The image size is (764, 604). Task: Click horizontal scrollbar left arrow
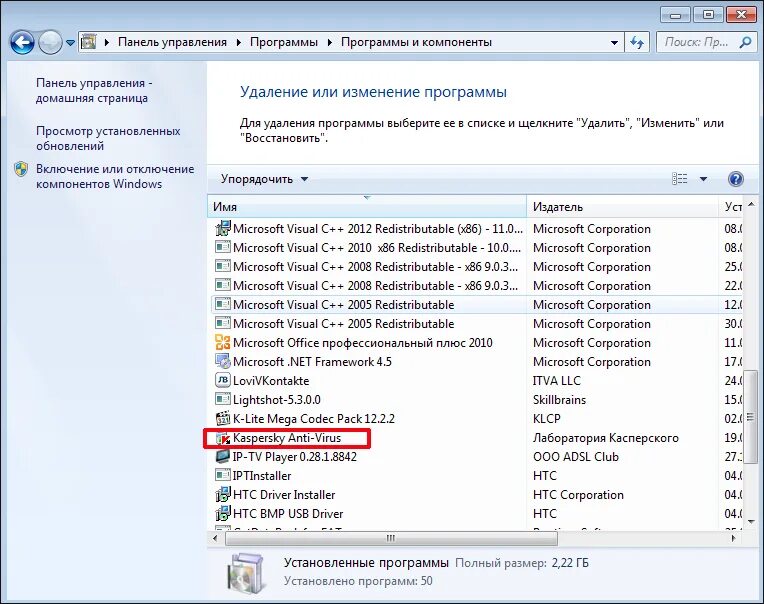[x=215, y=538]
